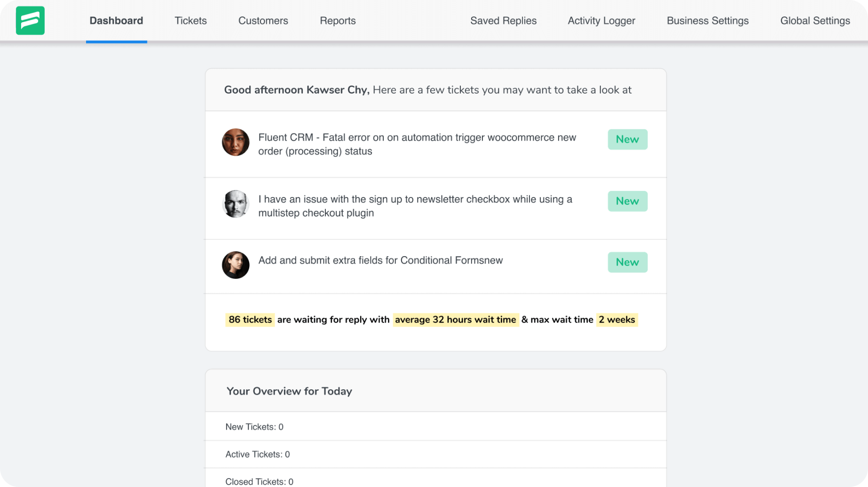This screenshot has width=868, height=487.
Task: Click the New badge on the Fluent CRM ticket
Action: [x=627, y=139]
